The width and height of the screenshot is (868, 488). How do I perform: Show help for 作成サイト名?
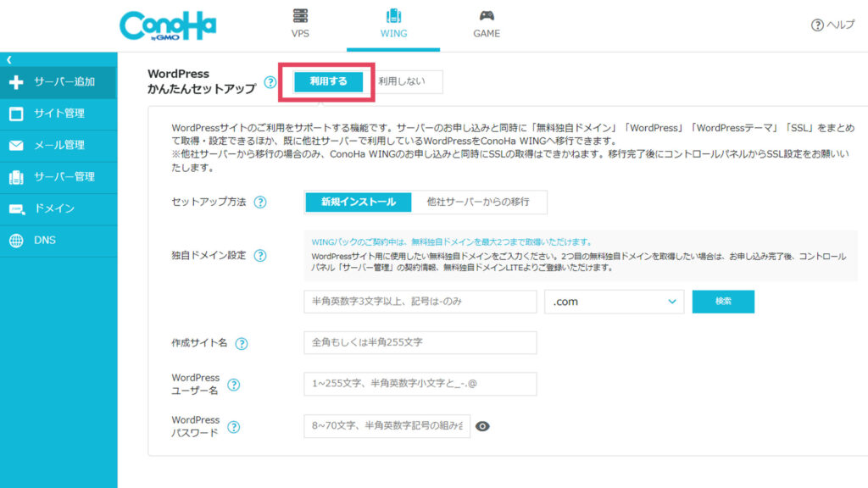[241, 344]
